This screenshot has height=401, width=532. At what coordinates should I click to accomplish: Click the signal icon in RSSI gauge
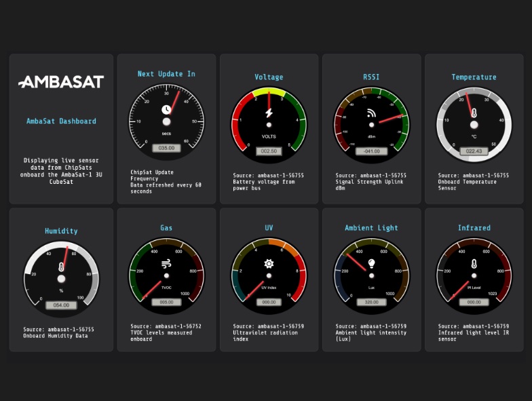371,113
